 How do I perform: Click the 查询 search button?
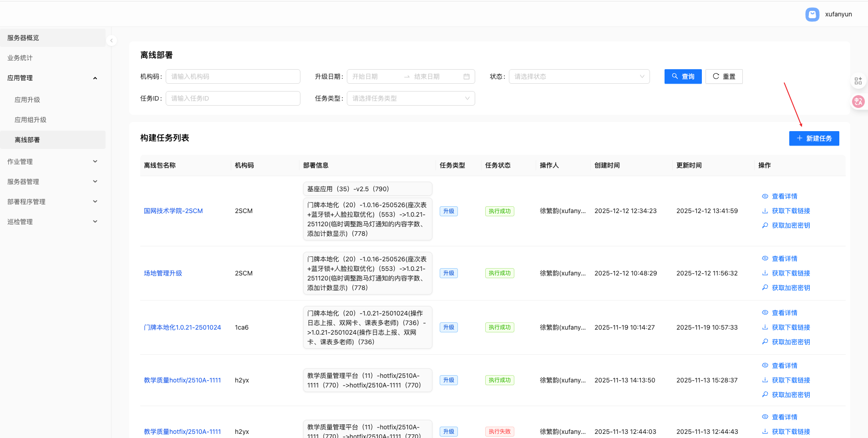point(683,76)
